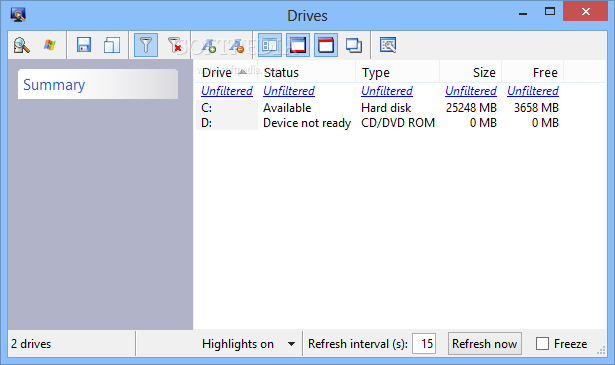Click the Device not ready status cell
The image size is (615, 365).
[307, 123]
